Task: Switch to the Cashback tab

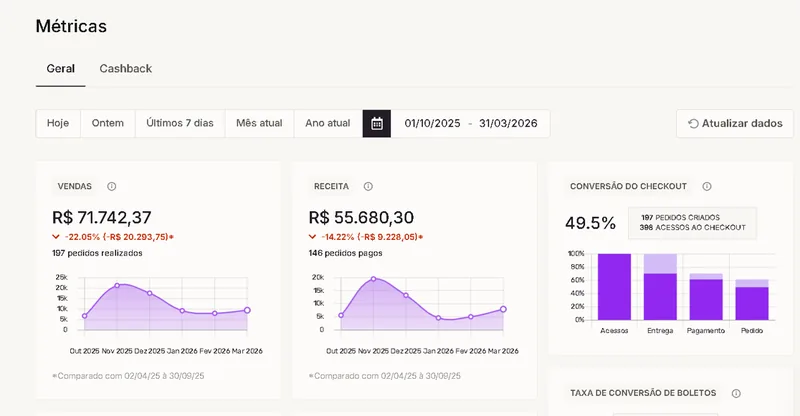Action: click(126, 69)
